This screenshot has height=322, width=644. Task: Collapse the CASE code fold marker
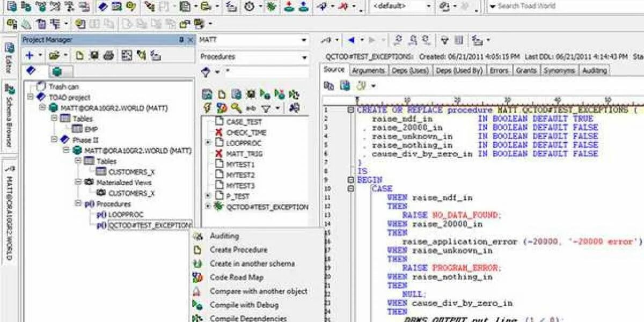coord(350,189)
